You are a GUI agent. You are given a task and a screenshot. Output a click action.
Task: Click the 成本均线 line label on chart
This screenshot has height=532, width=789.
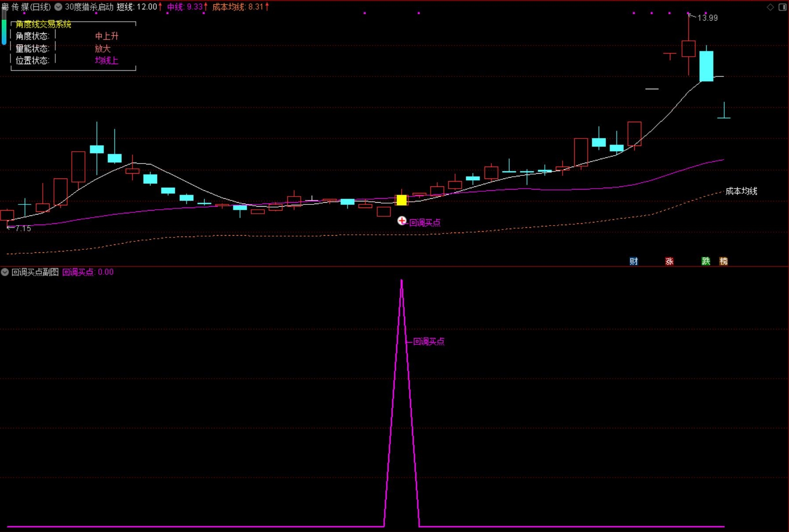tap(742, 191)
